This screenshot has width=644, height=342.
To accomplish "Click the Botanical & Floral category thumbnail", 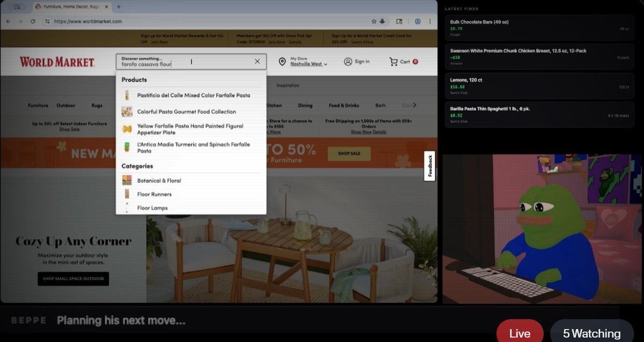I will pyautogui.click(x=127, y=181).
